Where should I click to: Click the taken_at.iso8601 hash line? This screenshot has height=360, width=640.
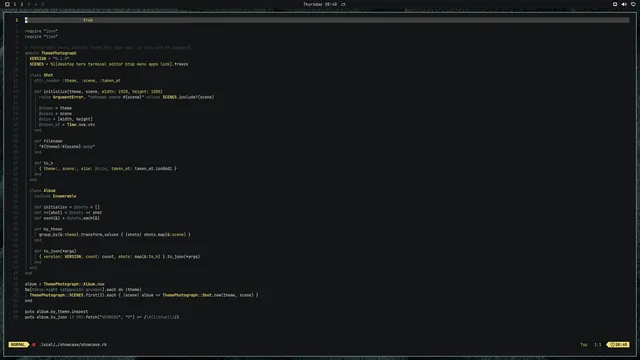[108, 169]
